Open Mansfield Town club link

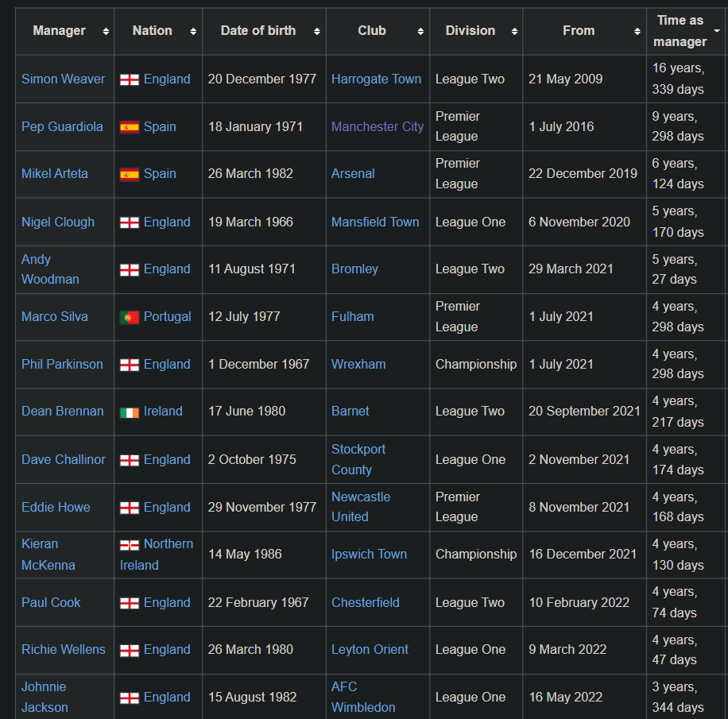[x=375, y=222]
